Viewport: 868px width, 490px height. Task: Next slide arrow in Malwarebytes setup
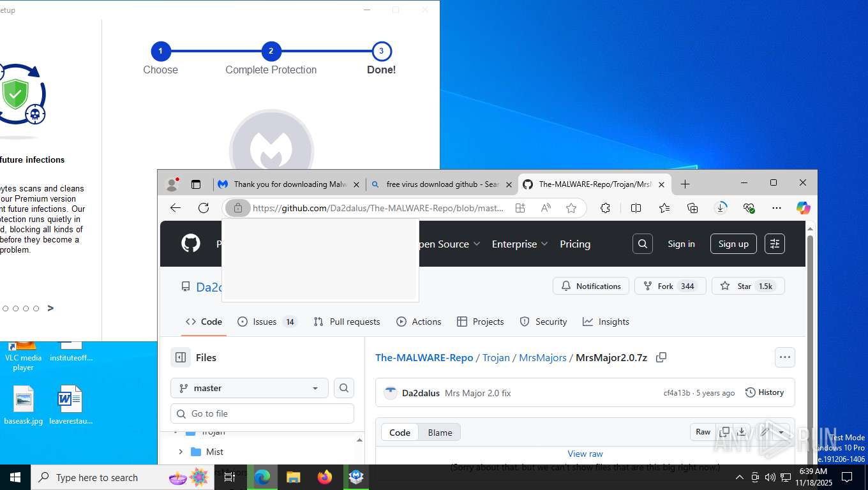pos(50,308)
